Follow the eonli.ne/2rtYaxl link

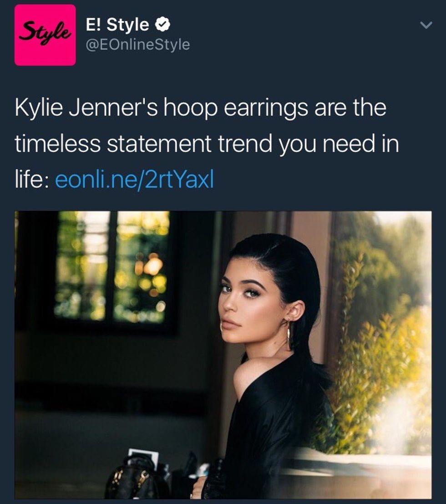pyautogui.click(x=134, y=179)
